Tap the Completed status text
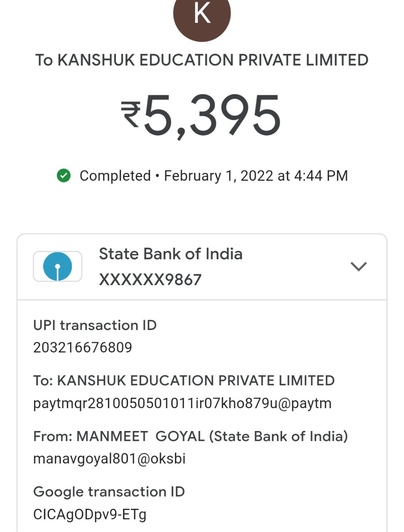 click(115, 176)
